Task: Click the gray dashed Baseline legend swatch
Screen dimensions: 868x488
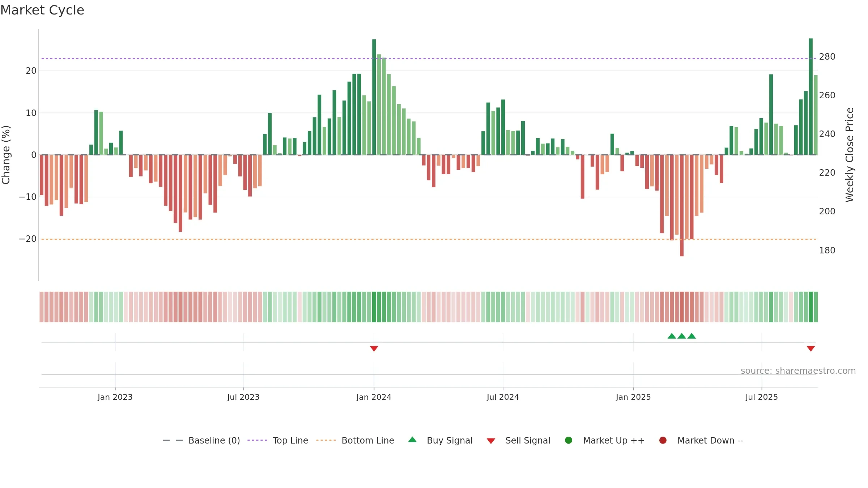Action: click(x=173, y=440)
